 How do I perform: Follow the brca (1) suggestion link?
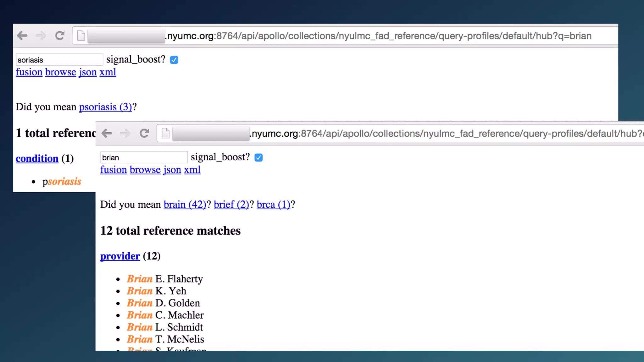pos(273,205)
